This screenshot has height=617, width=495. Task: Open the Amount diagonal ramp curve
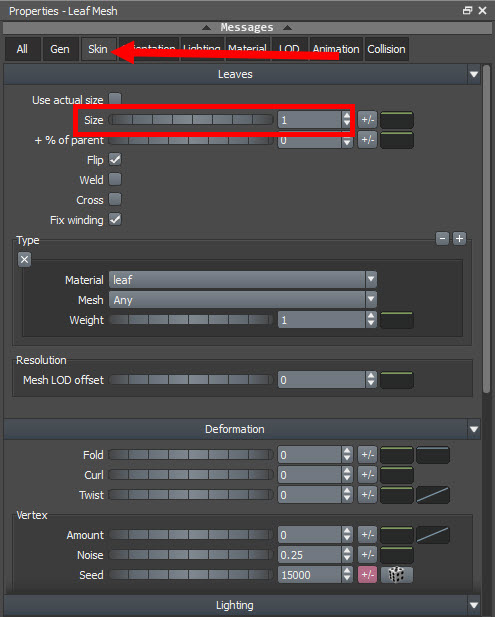[x=433, y=535]
